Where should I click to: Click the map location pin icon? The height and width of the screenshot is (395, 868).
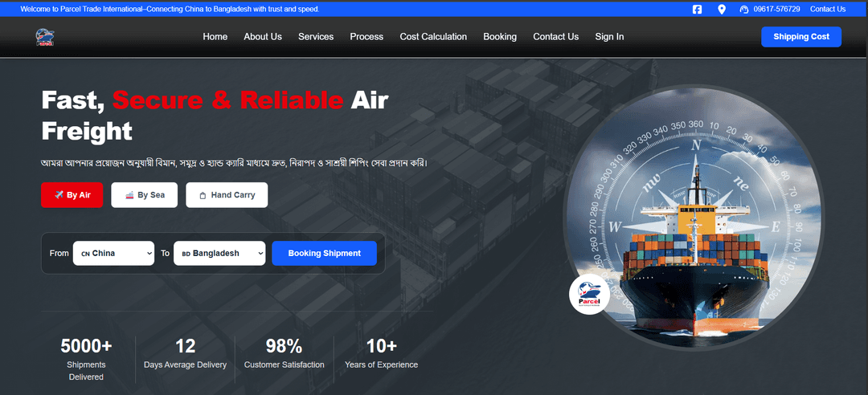[x=722, y=10]
